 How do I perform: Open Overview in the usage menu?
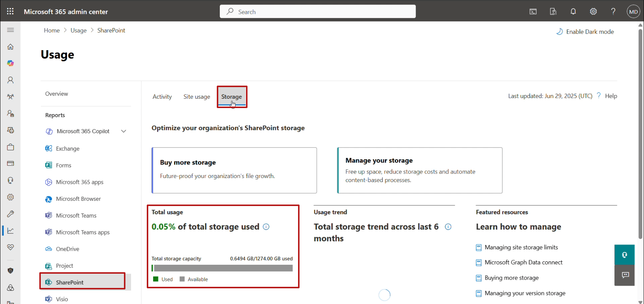(x=57, y=94)
